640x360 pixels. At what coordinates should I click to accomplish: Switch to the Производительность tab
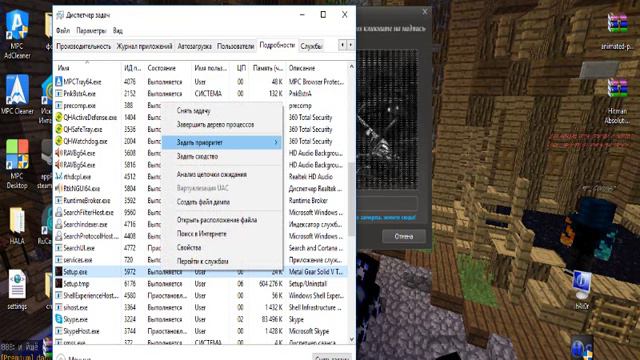click(x=84, y=46)
